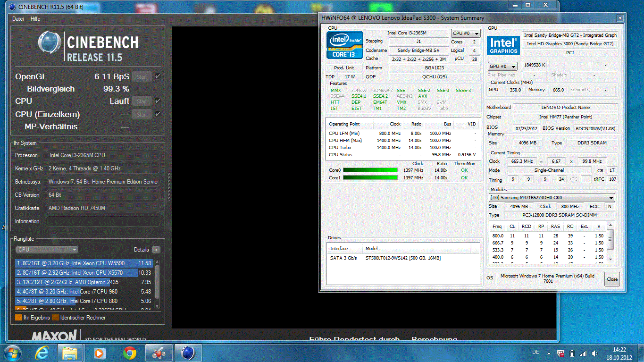This screenshot has height=362, width=644.
Task: Click the Prozessor field 'Intel Core i3-2365M CPU'
Action: (103, 155)
